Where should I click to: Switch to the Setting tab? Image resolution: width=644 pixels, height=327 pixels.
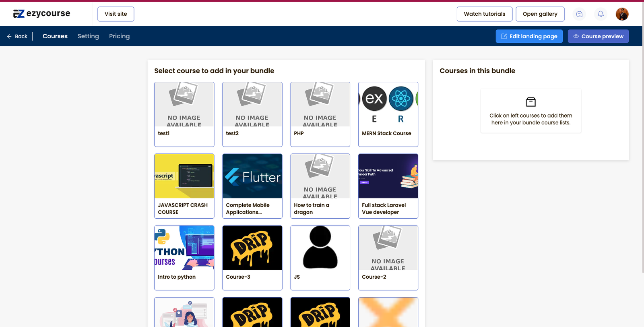point(88,36)
